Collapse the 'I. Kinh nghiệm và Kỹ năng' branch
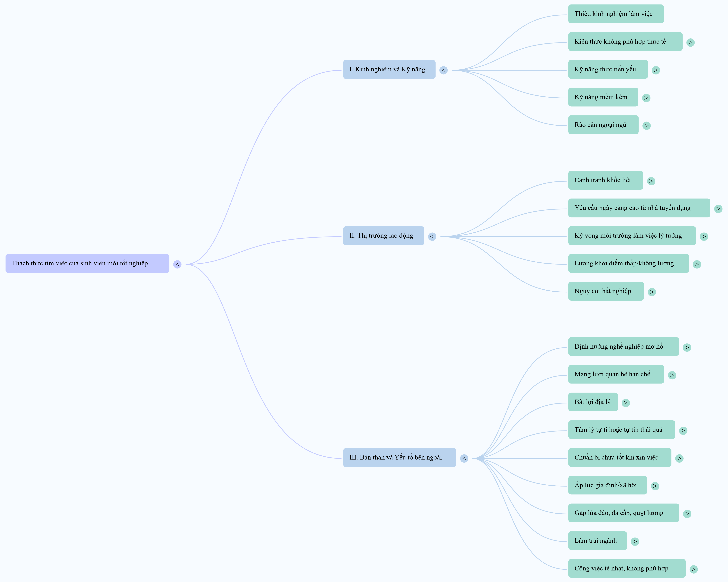This screenshot has width=728, height=582. [444, 70]
